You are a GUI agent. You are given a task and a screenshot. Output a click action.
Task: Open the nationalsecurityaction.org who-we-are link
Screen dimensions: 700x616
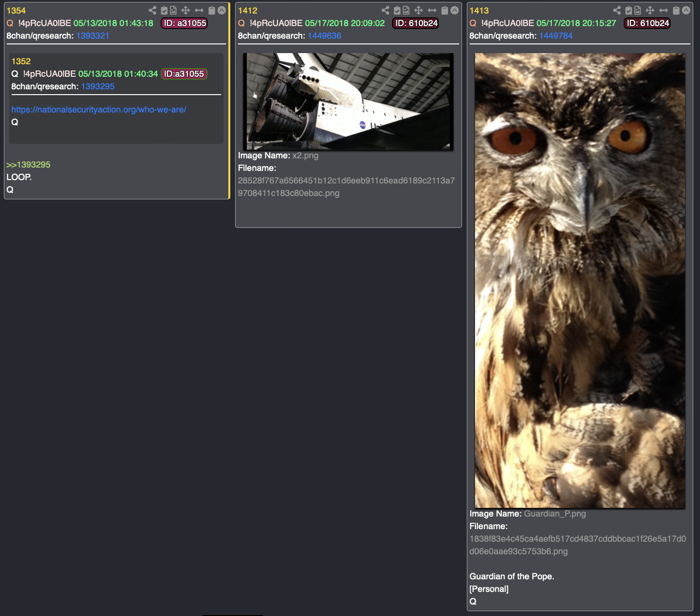click(99, 110)
